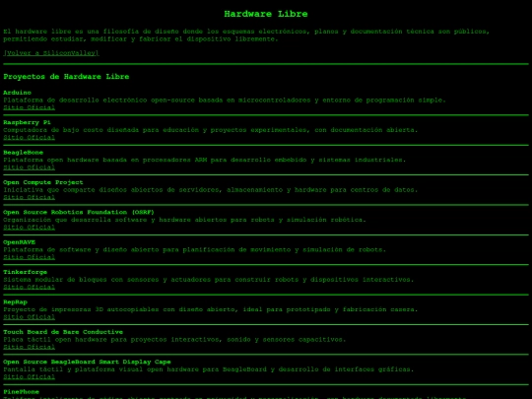Click the Tinkerforge description about sensores y actuadores
Screen dimensions: 532x399
209,280
